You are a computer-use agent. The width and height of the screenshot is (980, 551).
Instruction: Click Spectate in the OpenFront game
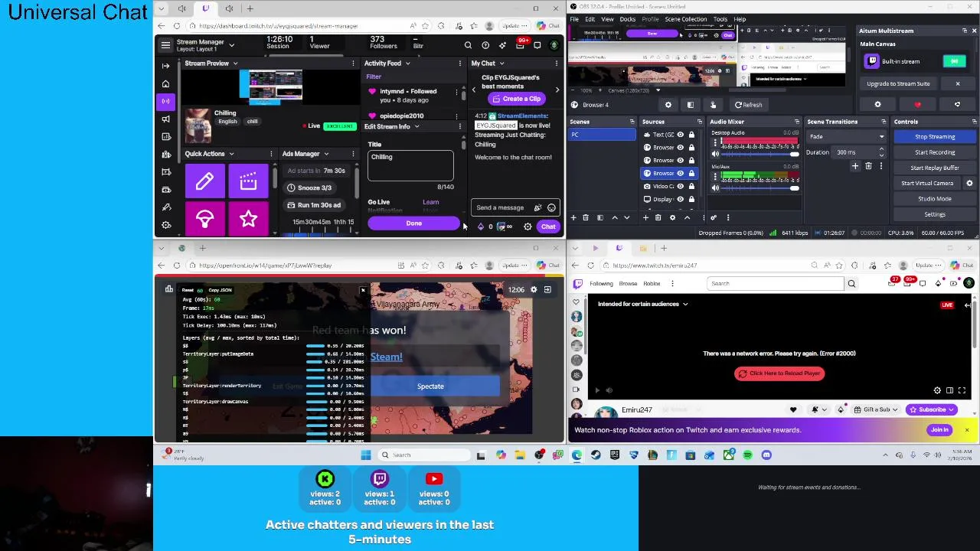pos(430,386)
